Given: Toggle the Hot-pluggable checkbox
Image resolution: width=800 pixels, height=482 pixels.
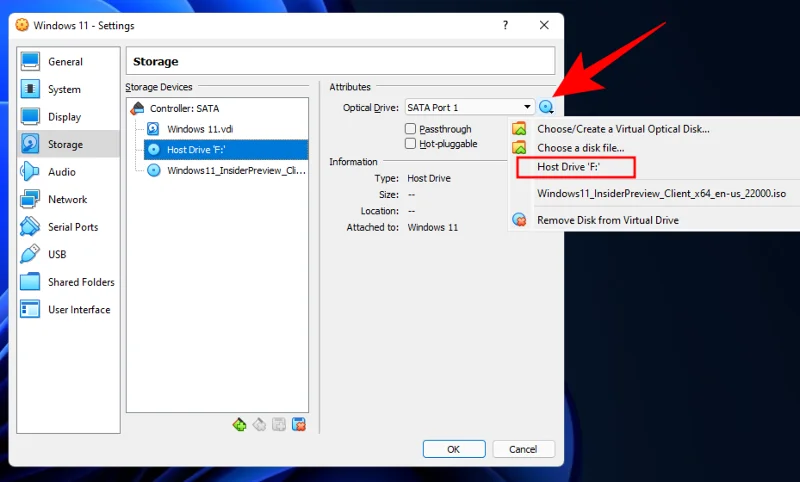Looking at the screenshot, I should 411,143.
